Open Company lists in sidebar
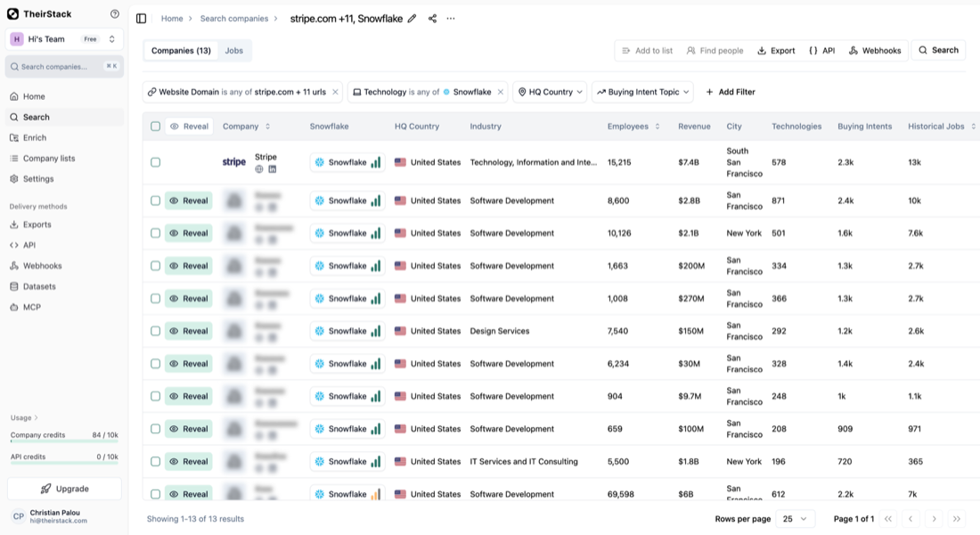The height and width of the screenshot is (535, 980). click(49, 159)
